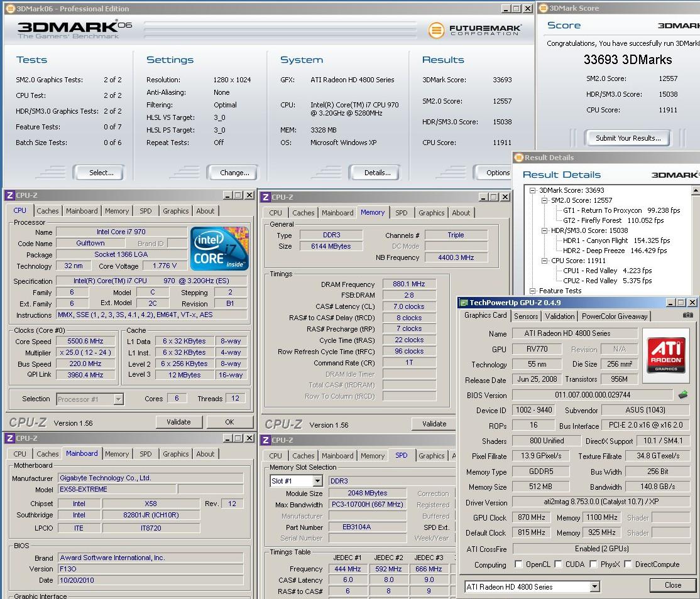Toggle the PhysX checkbox
The width and height of the screenshot is (700, 599).
[593, 564]
